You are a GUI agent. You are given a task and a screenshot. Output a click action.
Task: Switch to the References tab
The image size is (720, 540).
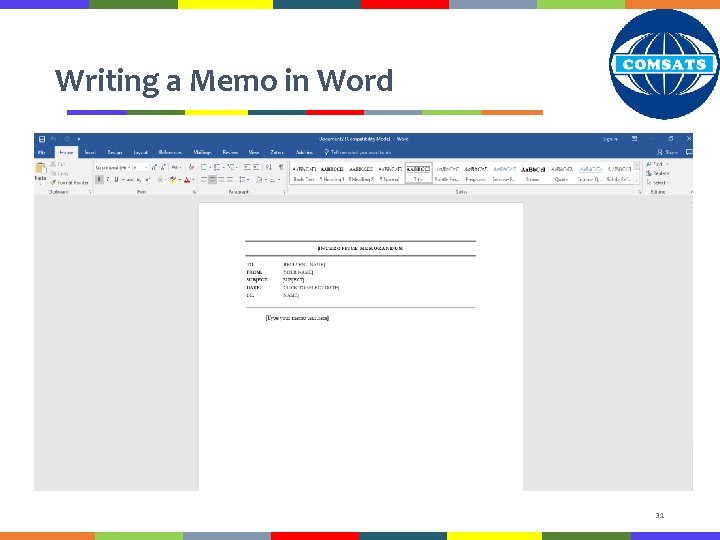pyautogui.click(x=170, y=152)
